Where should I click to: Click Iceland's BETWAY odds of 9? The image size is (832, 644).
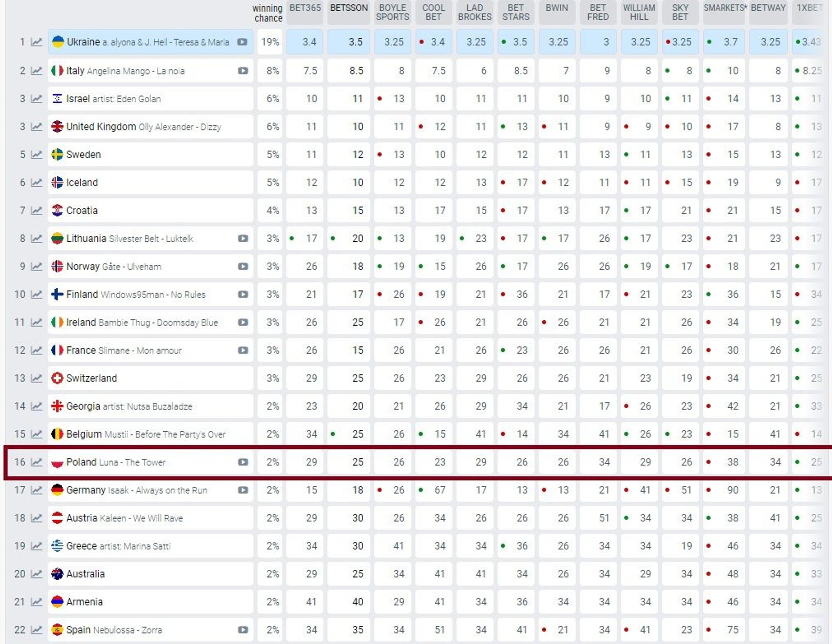tap(768, 182)
